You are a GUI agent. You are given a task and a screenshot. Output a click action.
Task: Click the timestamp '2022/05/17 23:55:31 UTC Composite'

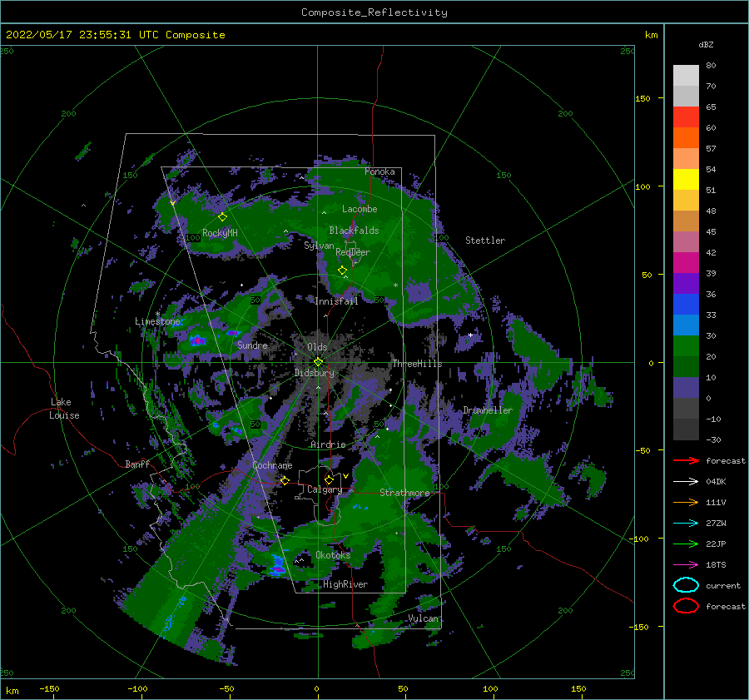coord(115,35)
